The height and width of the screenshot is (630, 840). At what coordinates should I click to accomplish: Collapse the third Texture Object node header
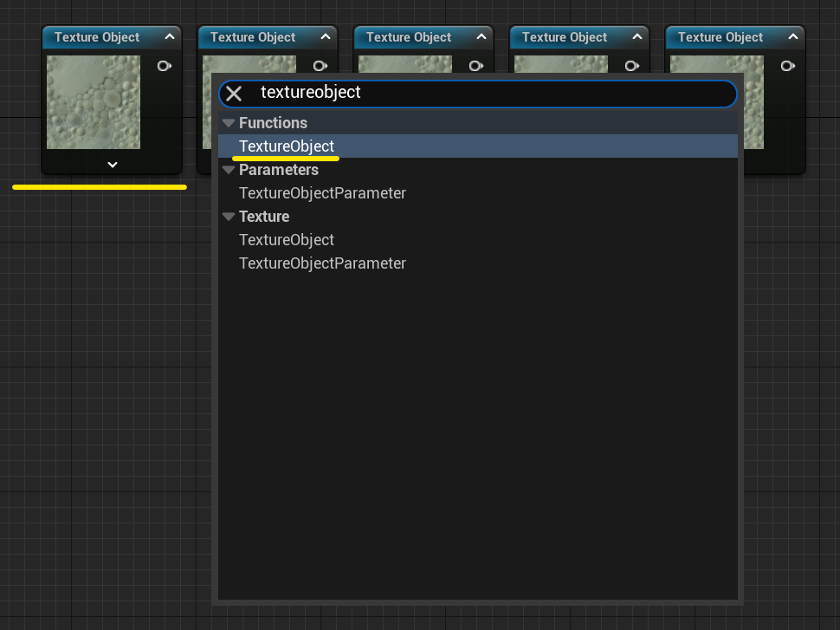click(481, 37)
